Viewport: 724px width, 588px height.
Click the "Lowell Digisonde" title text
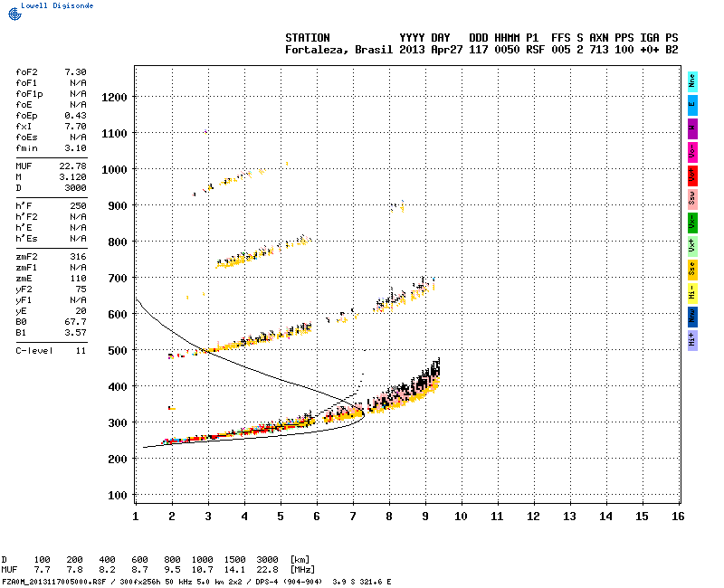tap(57, 5)
